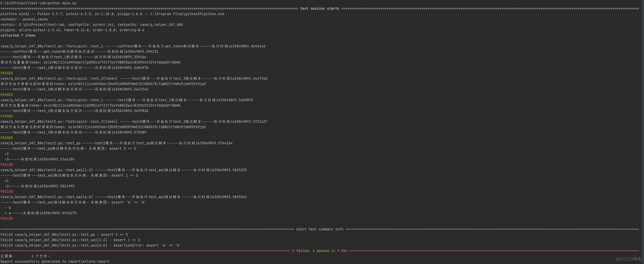Click the failure time line ending 5915275
The image size is (644, 264).
[x=41, y=213]
